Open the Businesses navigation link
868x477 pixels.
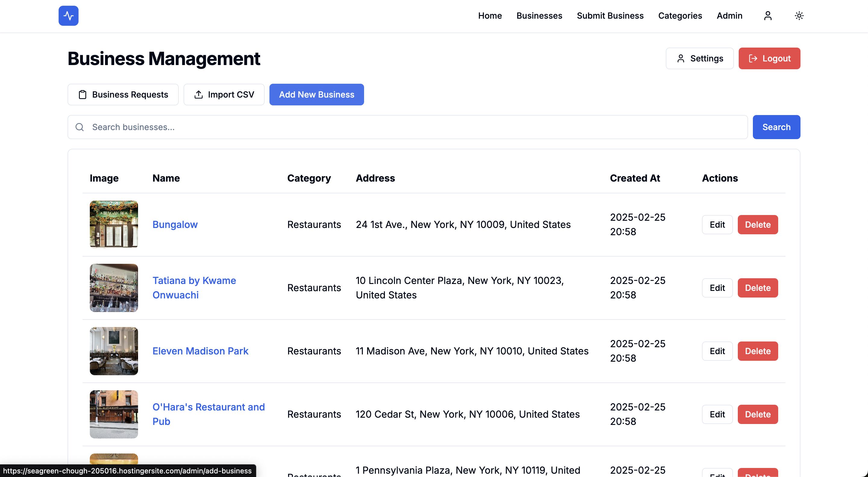click(x=539, y=16)
